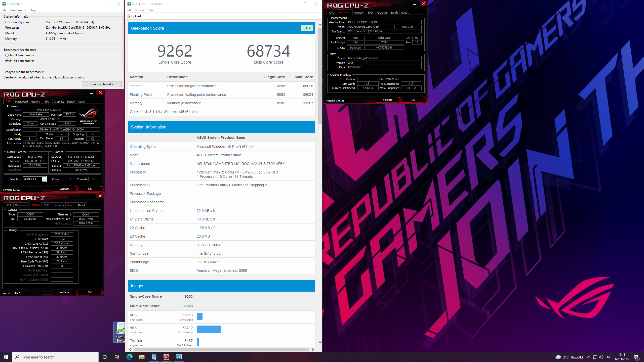644x362 pixels.
Task: Switch to SPD tab in CPU window
Action: (47, 102)
